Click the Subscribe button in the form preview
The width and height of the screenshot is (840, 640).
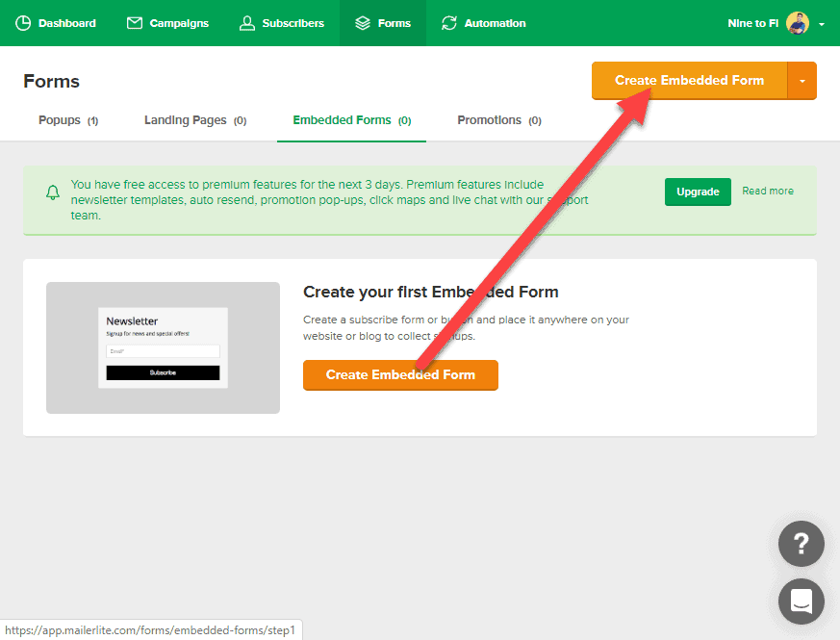click(x=163, y=372)
